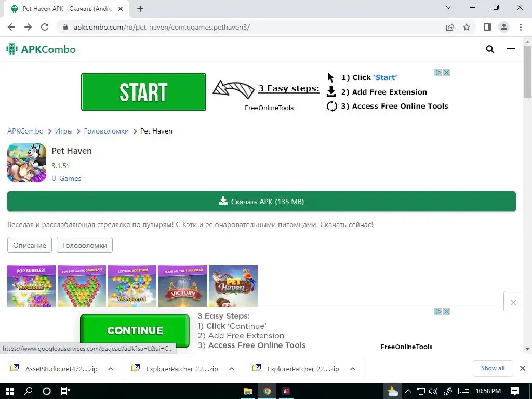This screenshot has height=399, width=532.
Task: Open ad info on bottom banner
Action: pyautogui.click(x=438, y=311)
